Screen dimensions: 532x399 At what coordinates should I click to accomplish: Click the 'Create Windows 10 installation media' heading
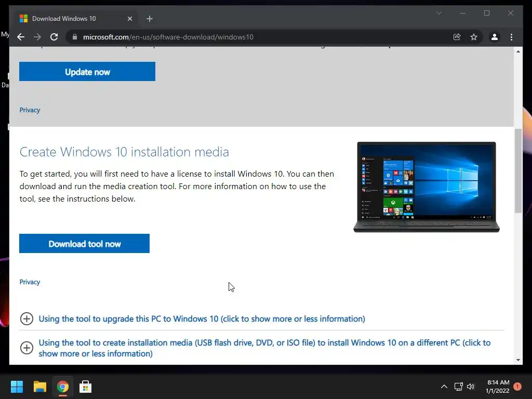(124, 152)
